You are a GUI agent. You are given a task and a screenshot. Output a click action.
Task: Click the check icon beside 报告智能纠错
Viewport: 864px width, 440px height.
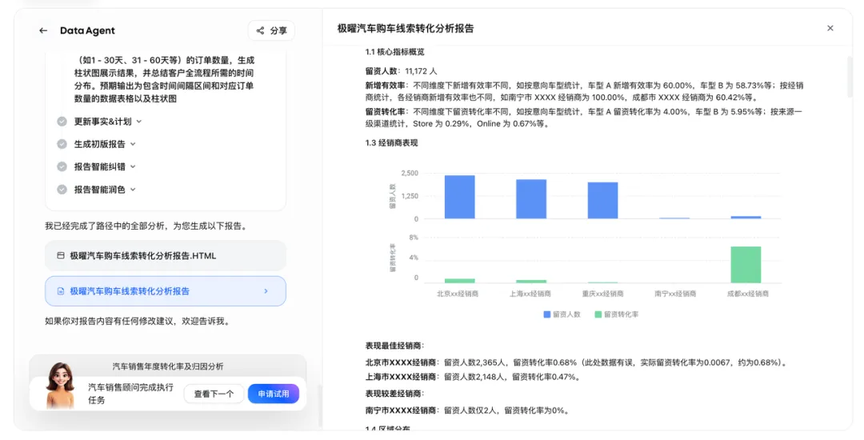[x=62, y=167]
